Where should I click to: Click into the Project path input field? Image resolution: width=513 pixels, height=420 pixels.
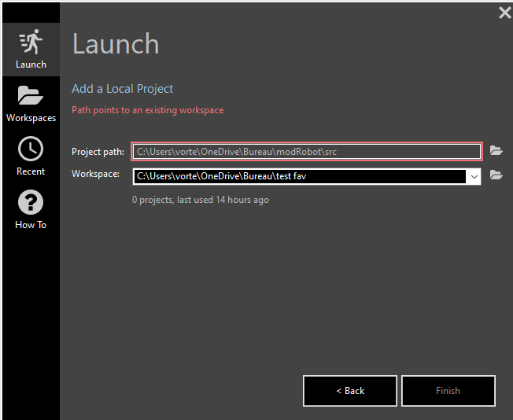pos(307,151)
